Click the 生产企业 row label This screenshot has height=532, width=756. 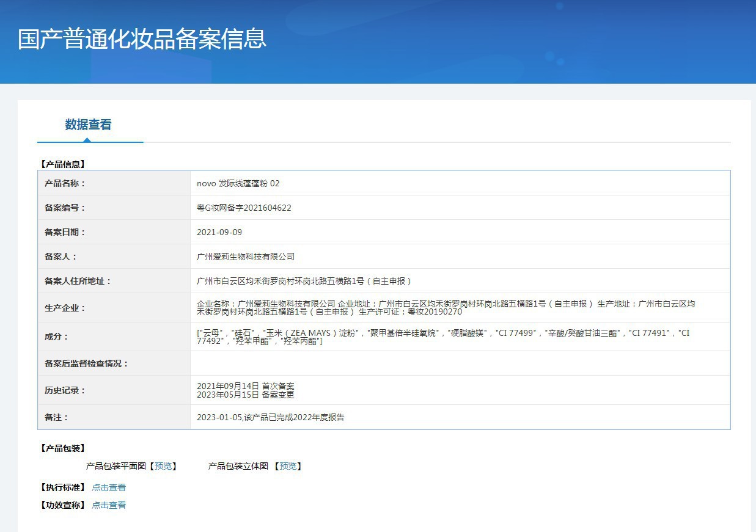coord(65,308)
